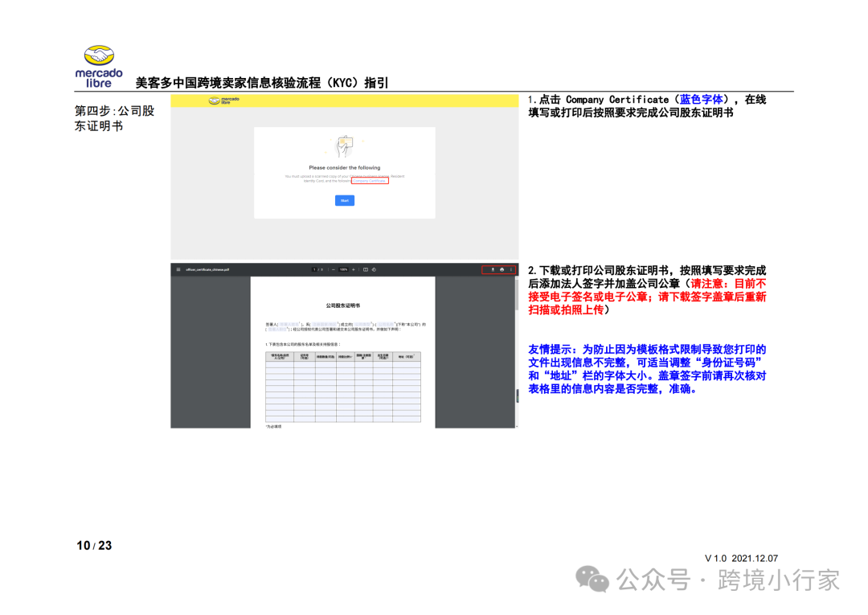Click the blue Start button
The height and width of the screenshot is (615, 868).
click(x=344, y=200)
